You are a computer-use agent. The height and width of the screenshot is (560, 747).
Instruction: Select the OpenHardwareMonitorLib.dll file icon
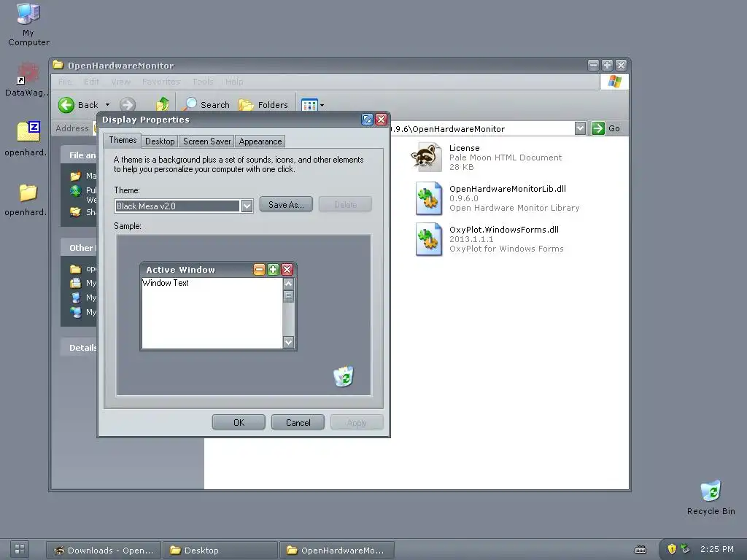[x=428, y=198]
